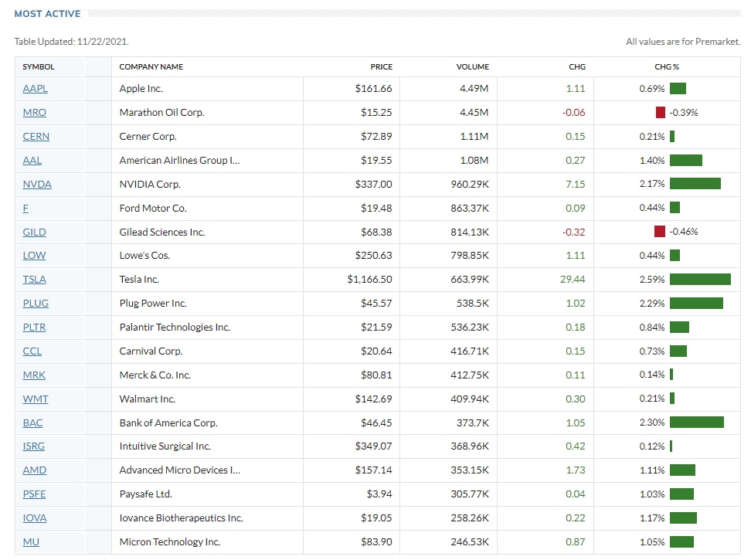
Task: Click the VOLUME column header
Action: click(473, 67)
